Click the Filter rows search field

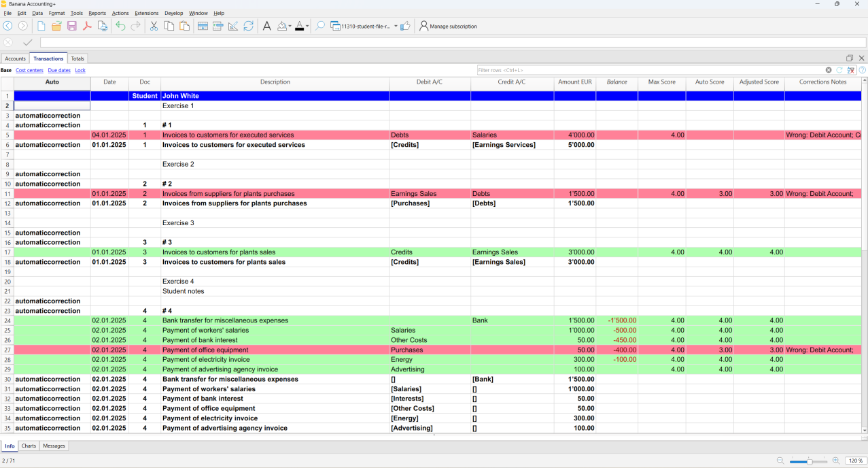(650, 70)
